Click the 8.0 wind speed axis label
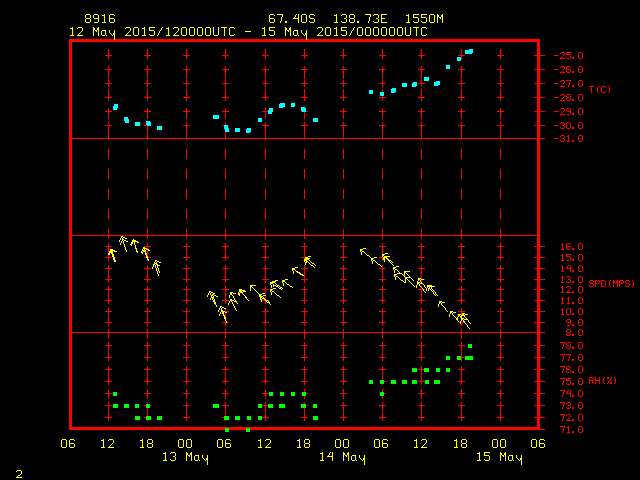Screen dimensions: 640x480 pos(575,333)
